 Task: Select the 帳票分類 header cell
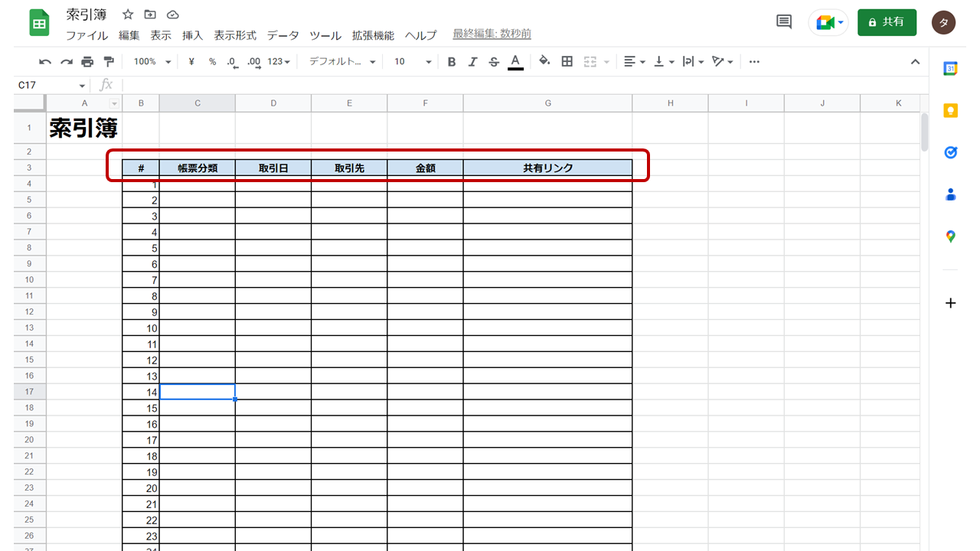coord(198,168)
